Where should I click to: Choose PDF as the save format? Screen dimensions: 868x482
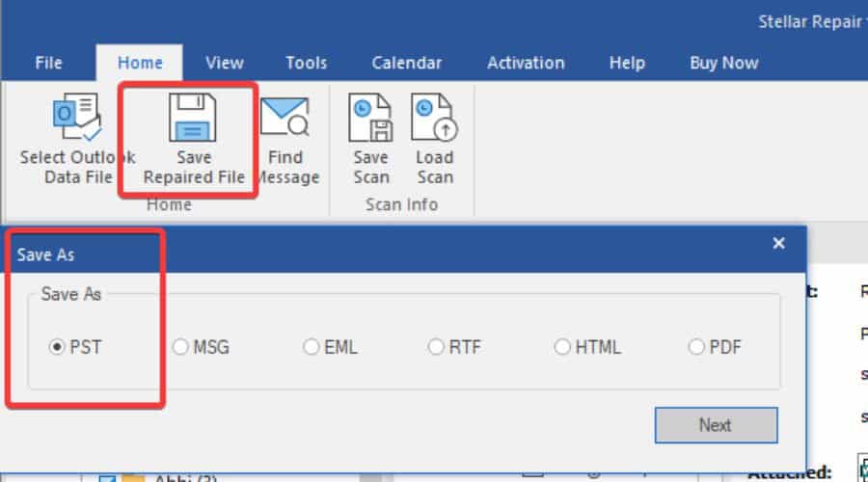click(x=695, y=347)
